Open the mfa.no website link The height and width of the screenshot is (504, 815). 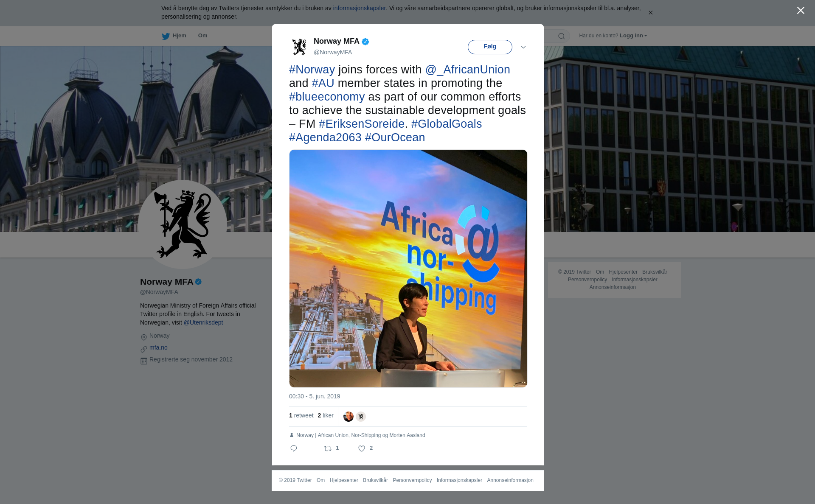click(158, 347)
